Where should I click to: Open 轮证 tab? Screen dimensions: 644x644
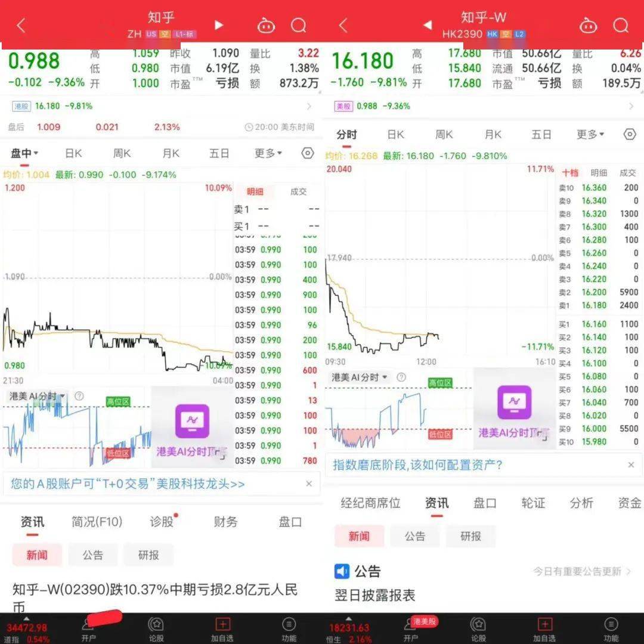pyautogui.click(x=533, y=503)
